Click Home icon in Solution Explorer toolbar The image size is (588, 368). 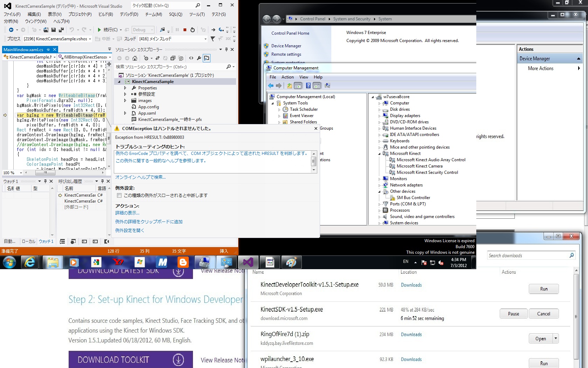(135, 58)
